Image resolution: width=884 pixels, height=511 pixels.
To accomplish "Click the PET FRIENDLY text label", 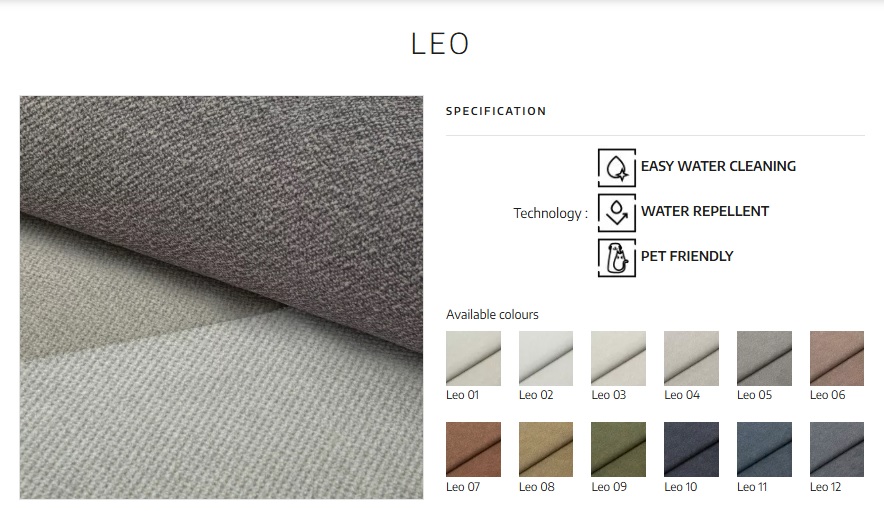I will click(x=687, y=256).
